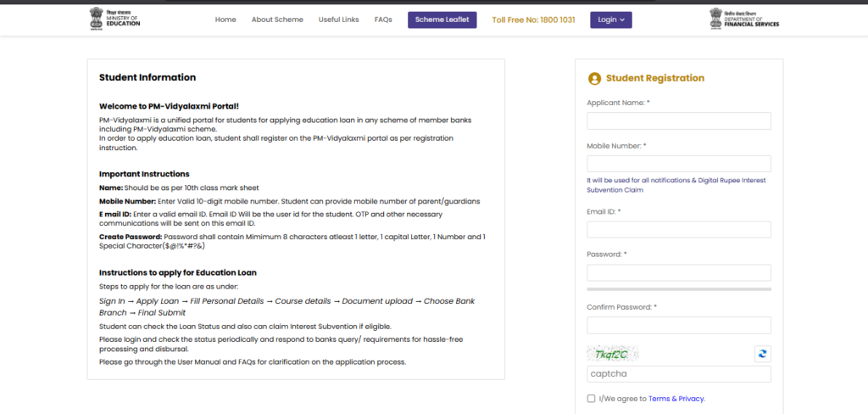Expand the Login dropdown
868x414 pixels.
coord(610,20)
